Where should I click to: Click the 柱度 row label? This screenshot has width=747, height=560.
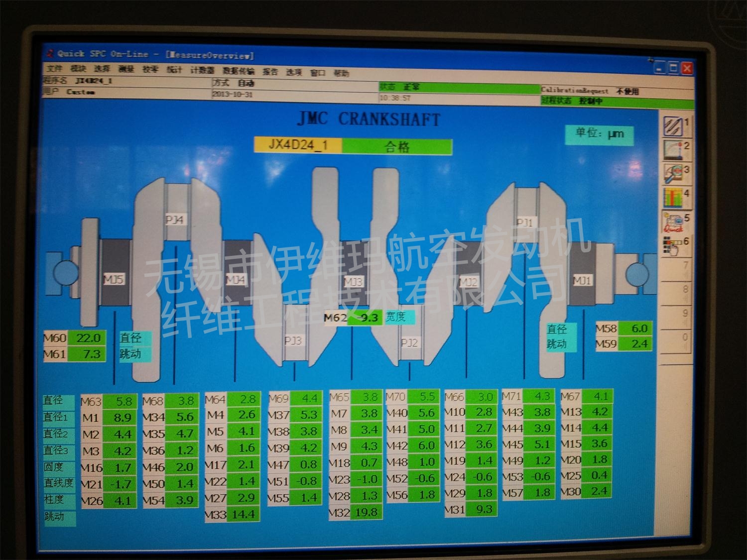coord(58,499)
